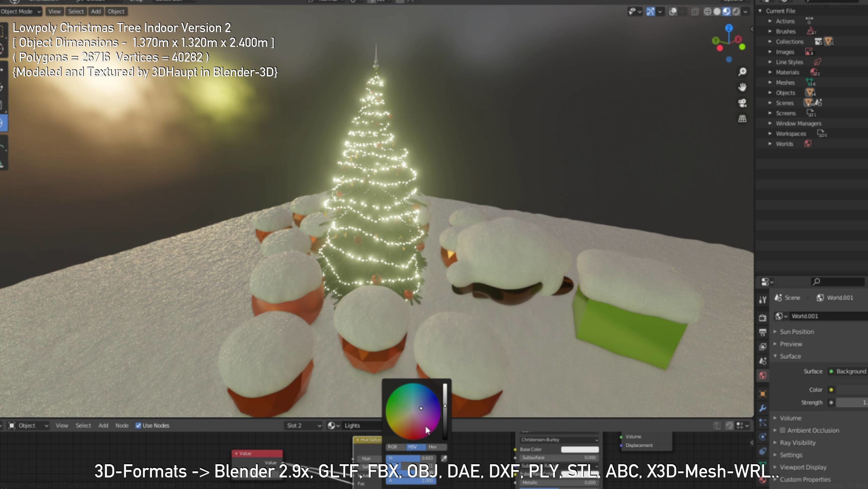Toggle viewport overlays button
The width and height of the screenshot is (868, 489).
(673, 12)
